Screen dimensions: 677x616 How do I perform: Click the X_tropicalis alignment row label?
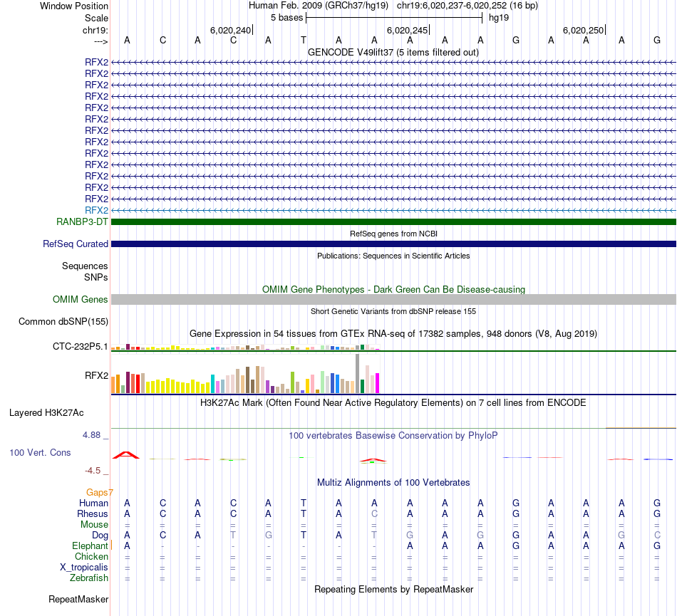84,568
